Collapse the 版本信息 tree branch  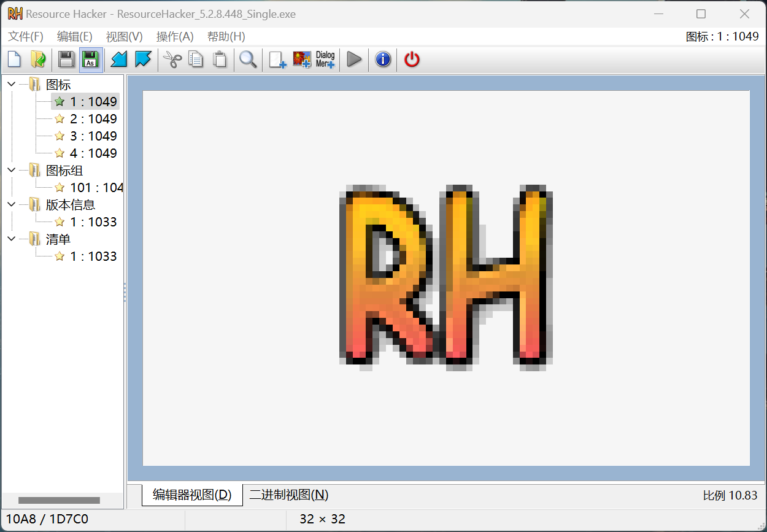tap(10, 204)
